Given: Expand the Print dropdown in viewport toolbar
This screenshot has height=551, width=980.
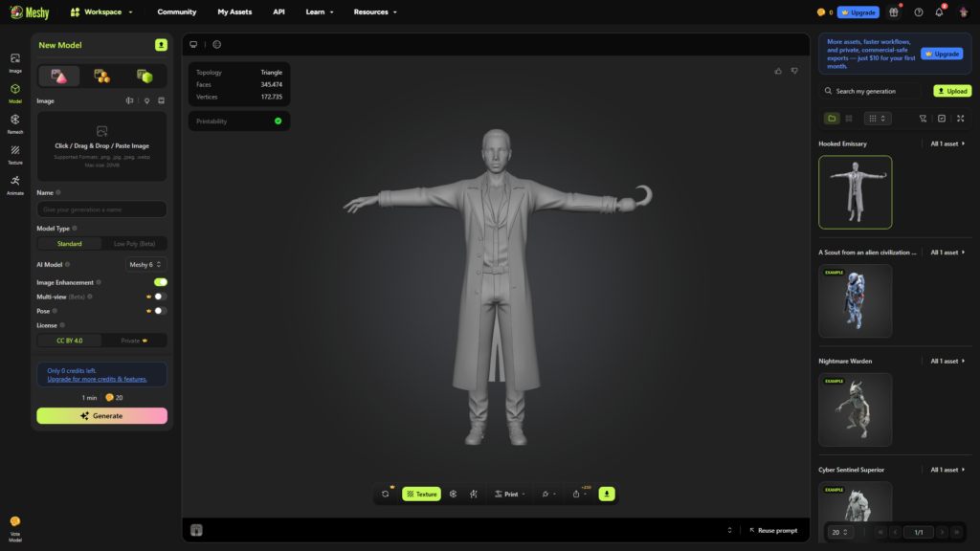Looking at the screenshot, I should 509,494.
